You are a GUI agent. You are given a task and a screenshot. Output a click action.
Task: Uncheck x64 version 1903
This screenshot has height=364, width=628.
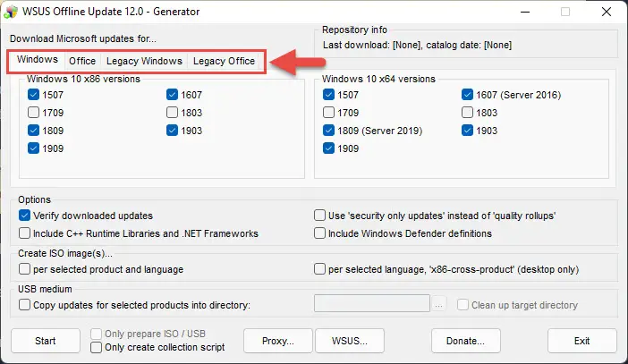(467, 131)
